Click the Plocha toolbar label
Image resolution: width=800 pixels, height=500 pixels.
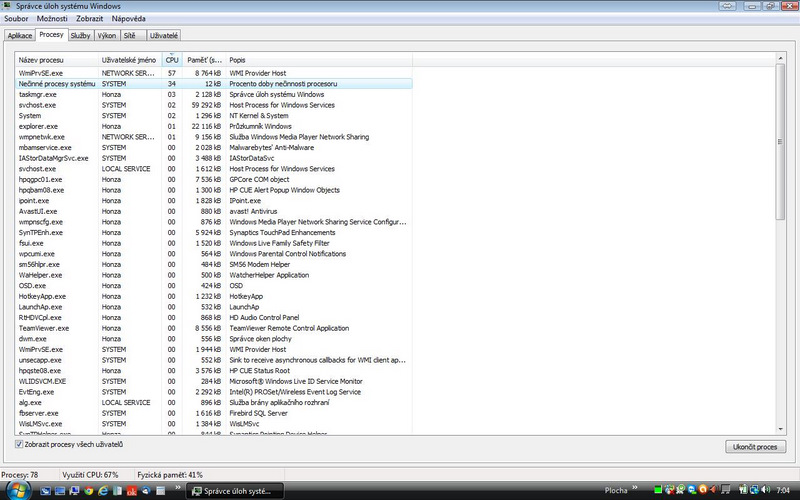pos(616,490)
